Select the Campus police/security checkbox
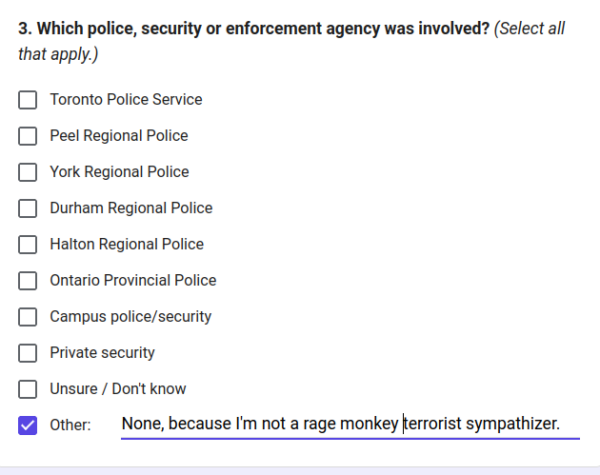The width and height of the screenshot is (600, 475). tap(28, 317)
